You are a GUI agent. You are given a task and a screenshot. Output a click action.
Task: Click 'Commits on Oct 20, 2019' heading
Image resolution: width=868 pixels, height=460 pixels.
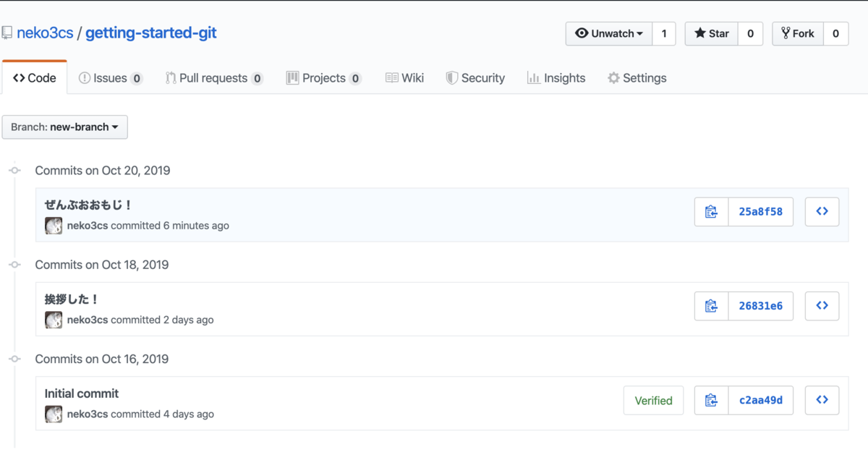click(x=103, y=171)
